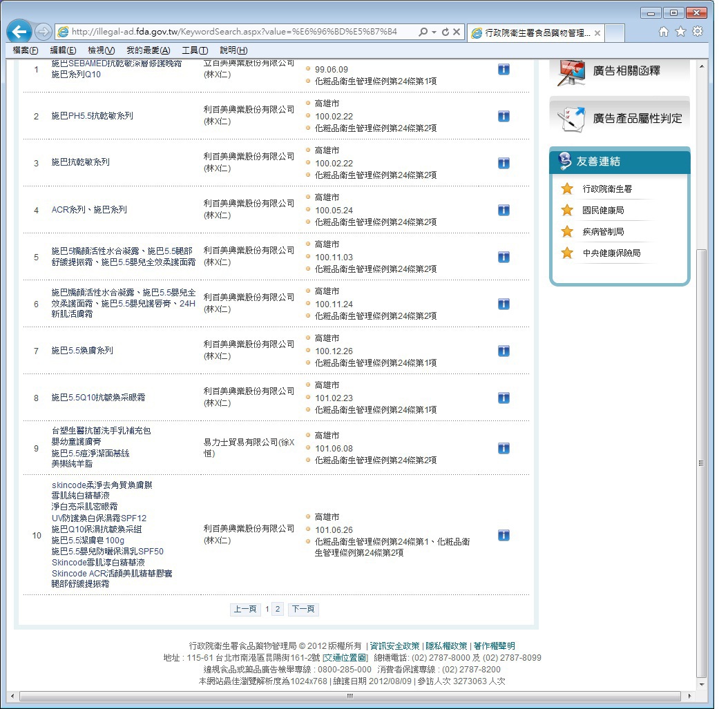Go to 下一頁 next page
The image size is (728, 709).
click(304, 609)
